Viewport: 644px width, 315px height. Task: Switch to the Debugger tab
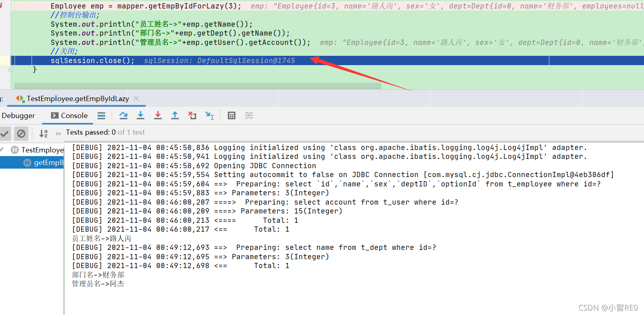pyautogui.click(x=18, y=116)
